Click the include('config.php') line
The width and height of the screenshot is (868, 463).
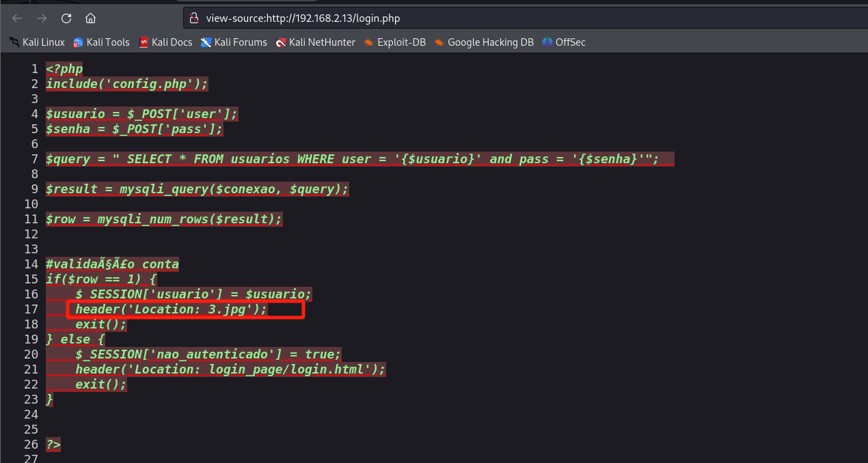(x=126, y=84)
